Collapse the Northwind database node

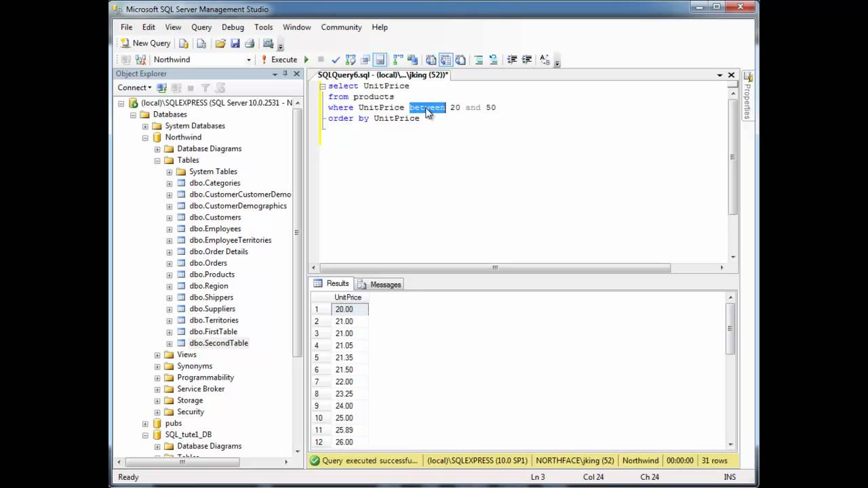coord(145,138)
